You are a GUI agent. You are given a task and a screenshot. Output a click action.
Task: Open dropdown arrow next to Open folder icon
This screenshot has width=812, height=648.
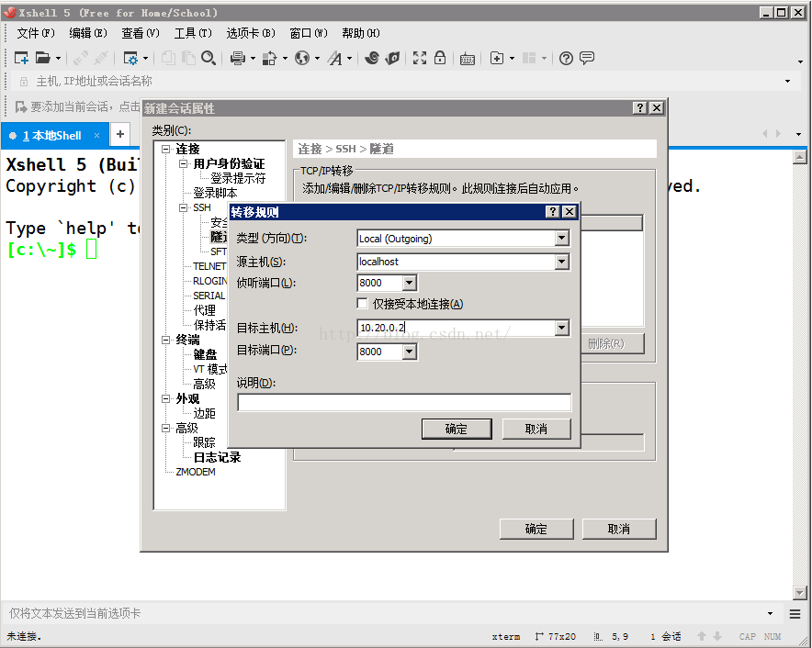[58, 58]
